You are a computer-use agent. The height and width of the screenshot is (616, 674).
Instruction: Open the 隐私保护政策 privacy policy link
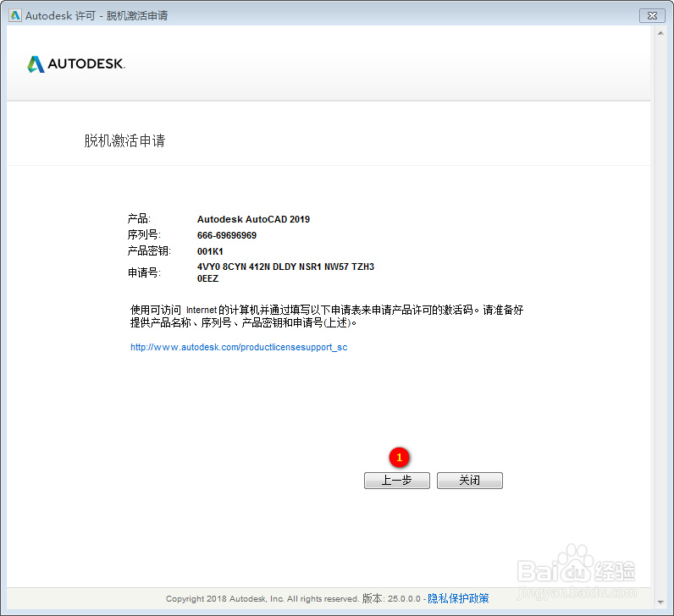tap(458, 598)
